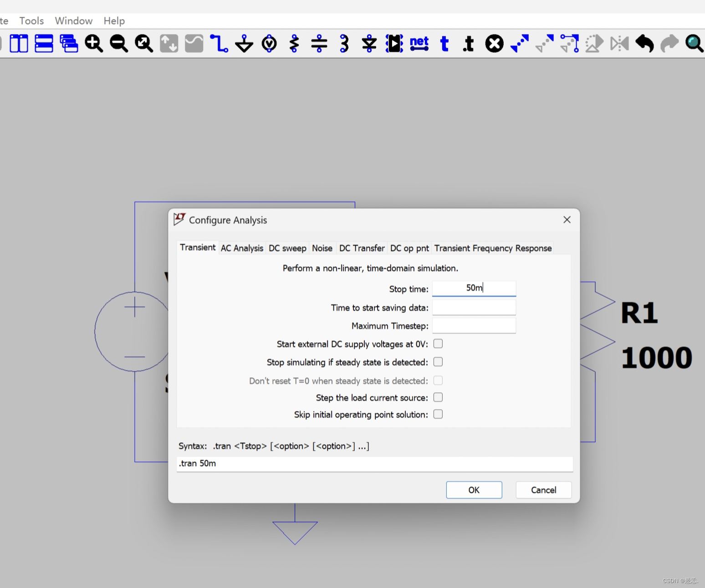Open the place component tool
This screenshot has height=588, width=705.
point(394,44)
